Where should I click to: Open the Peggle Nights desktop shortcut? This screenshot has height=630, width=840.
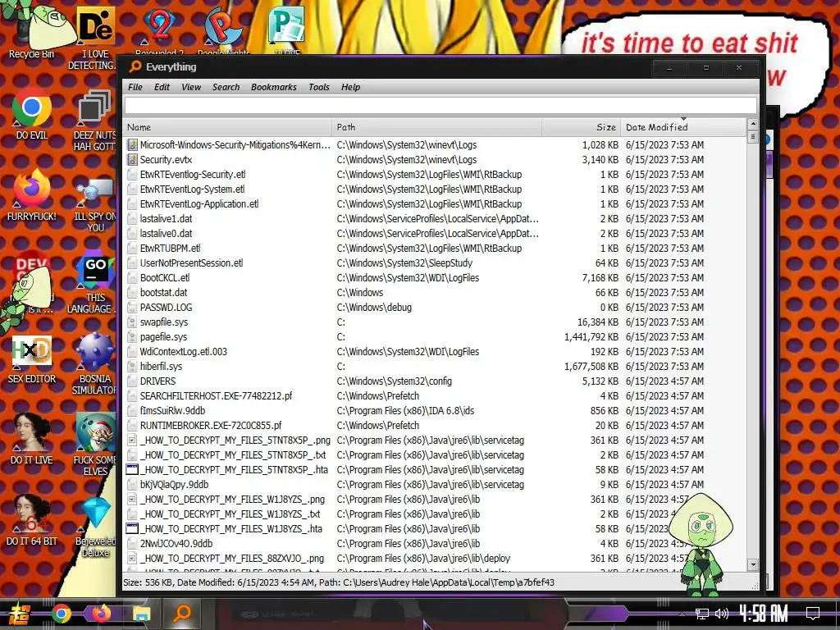[223, 31]
